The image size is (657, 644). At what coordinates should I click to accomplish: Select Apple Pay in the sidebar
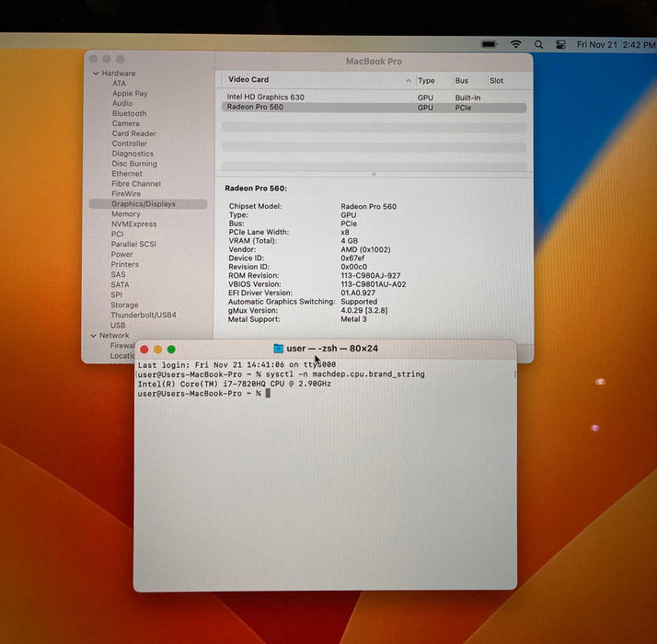click(x=130, y=94)
